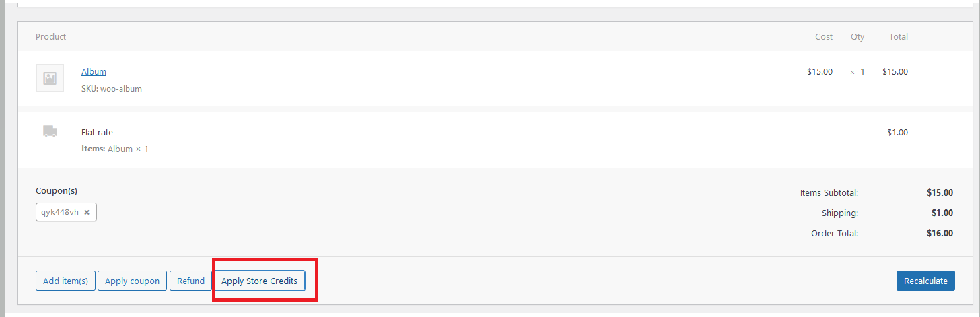Click the Album cost of $15.00
This screenshot has width=980, height=317.
[x=820, y=72]
